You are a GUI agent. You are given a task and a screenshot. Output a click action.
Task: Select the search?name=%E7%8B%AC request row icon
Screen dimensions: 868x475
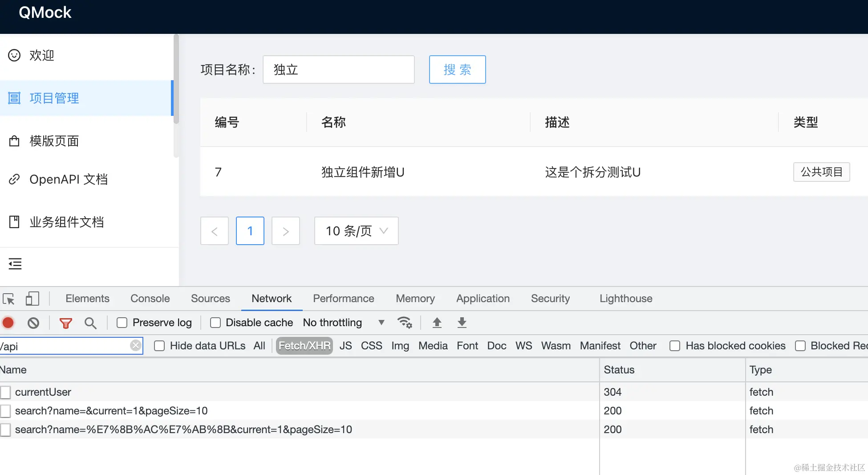pos(5,430)
